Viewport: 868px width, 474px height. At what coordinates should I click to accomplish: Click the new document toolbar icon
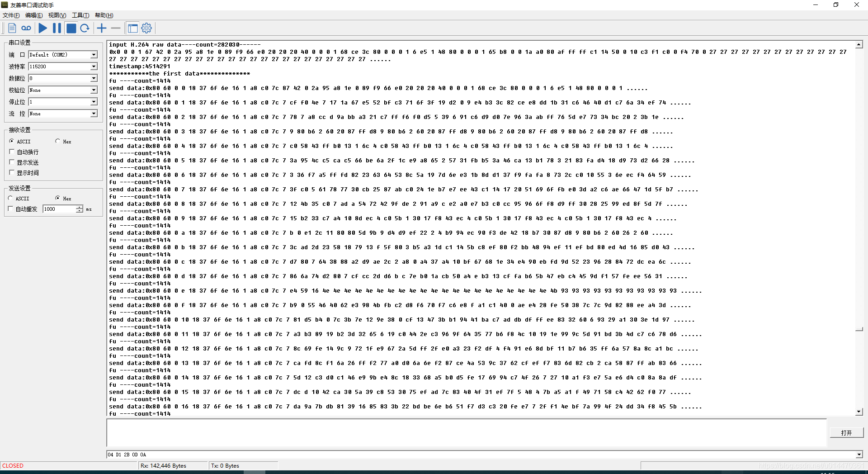coord(12,28)
